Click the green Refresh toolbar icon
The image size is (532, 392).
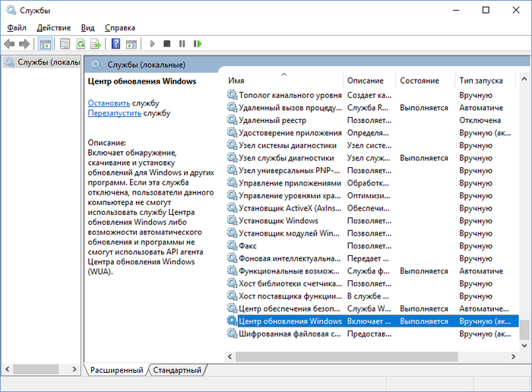pos(80,44)
